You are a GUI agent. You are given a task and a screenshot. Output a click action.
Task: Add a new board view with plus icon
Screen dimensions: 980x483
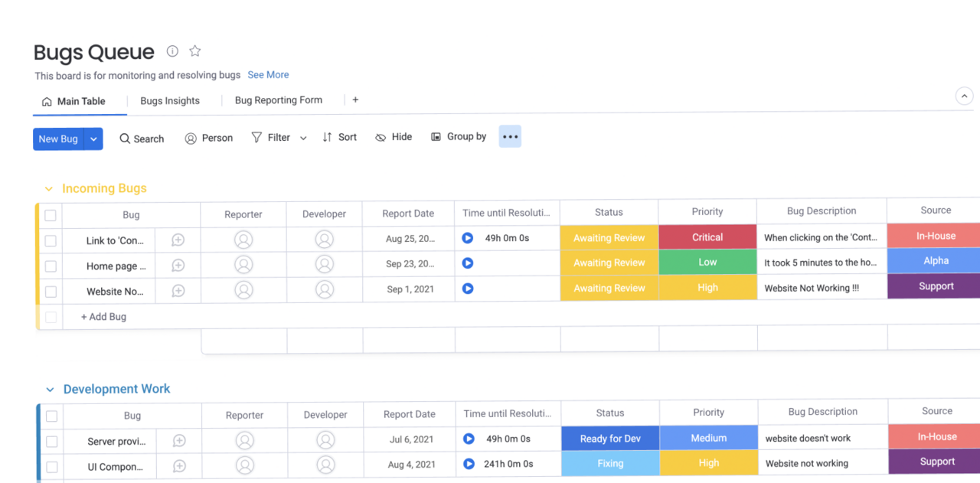coord(355,100)
